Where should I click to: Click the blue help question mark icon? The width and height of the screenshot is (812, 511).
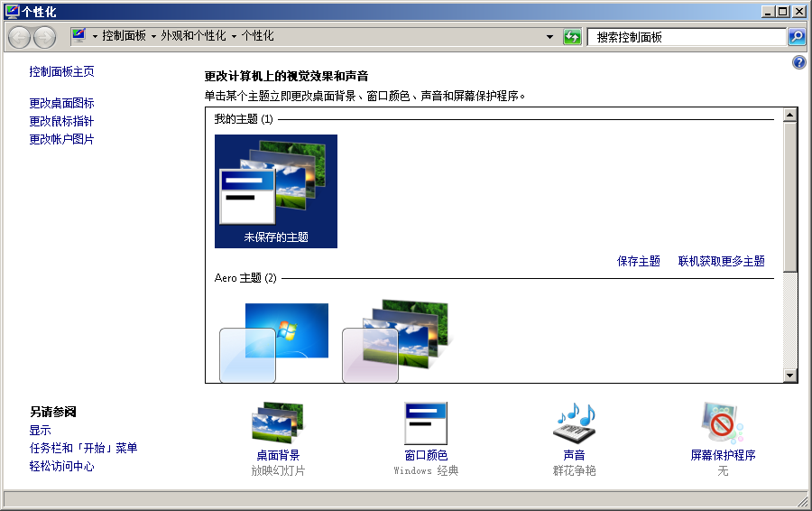(798, 62)
